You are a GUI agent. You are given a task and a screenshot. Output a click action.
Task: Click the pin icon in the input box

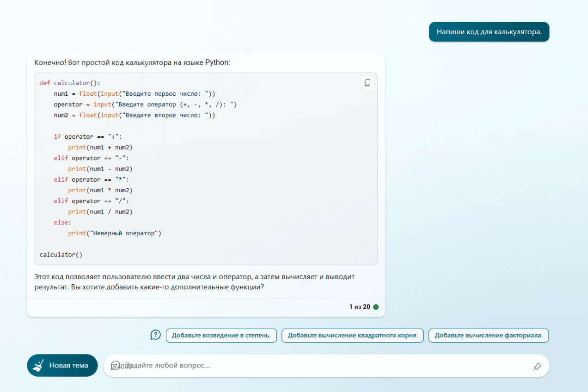tap(537, 366)
